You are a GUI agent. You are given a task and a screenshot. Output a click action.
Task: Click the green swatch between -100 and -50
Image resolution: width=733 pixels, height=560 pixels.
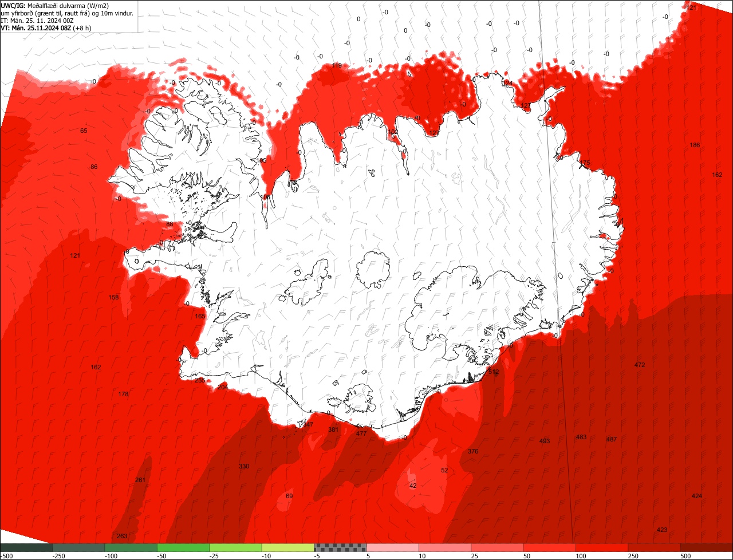[131, 547]
